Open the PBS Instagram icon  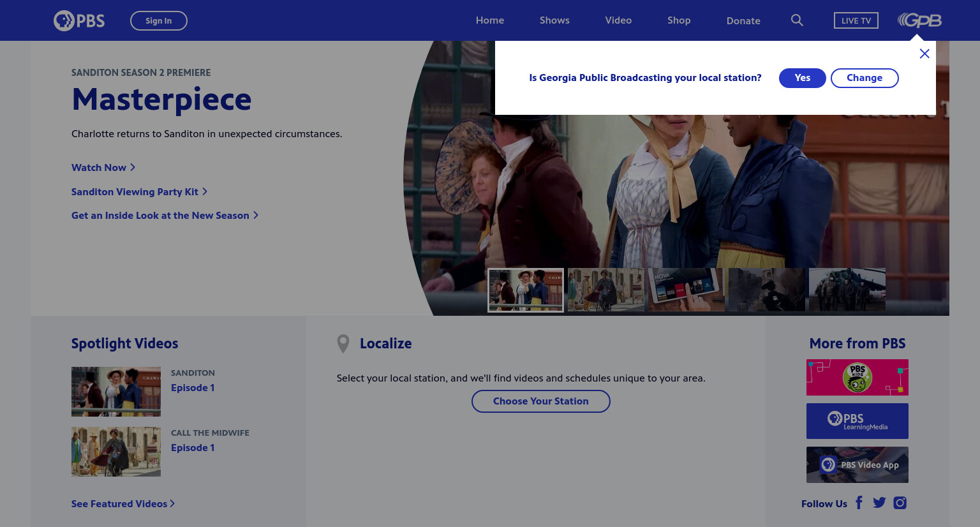point(900,503)
